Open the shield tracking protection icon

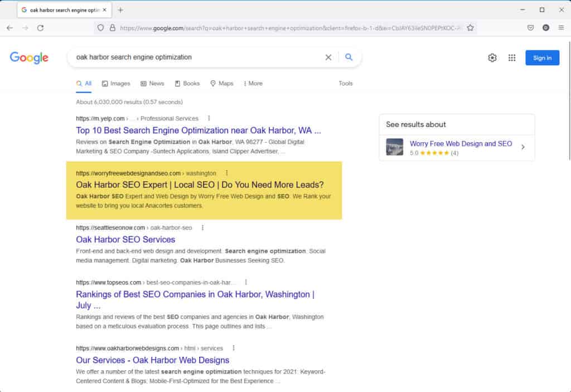tap(100, 28)
